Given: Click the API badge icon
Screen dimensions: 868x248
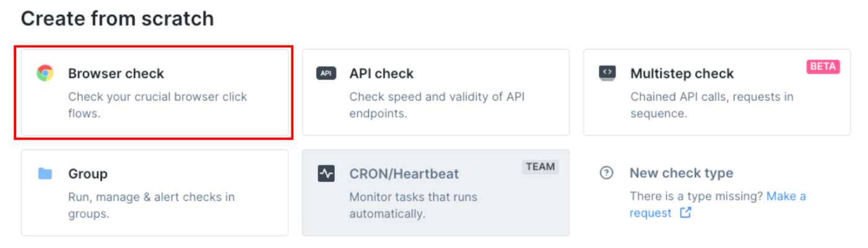Looking at the screenshot, I should 326,73.
